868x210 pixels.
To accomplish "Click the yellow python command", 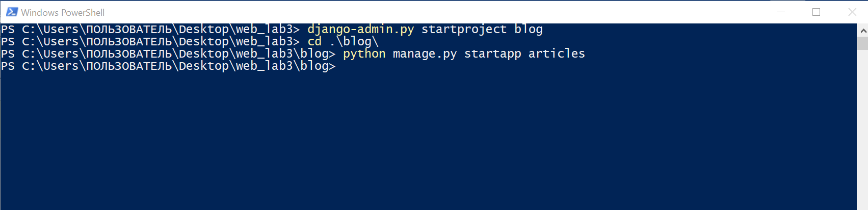I will click(x=364, y=54).
